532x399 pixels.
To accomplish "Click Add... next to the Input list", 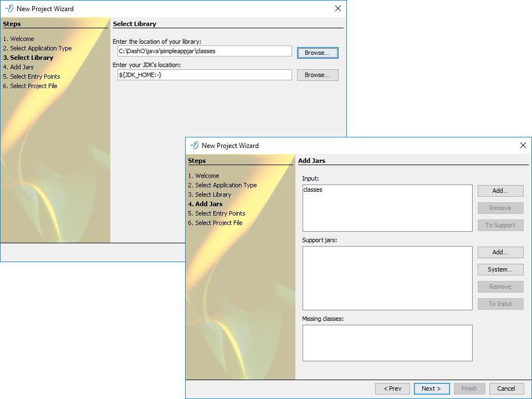I will click(500, 191).
